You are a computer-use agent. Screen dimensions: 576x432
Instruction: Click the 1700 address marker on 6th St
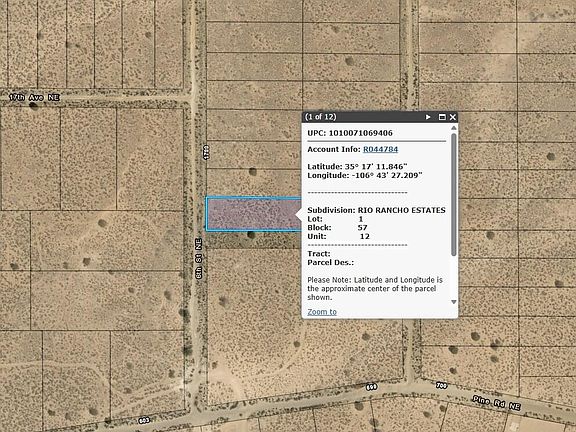pyautogui.click(x=206, y=152)
